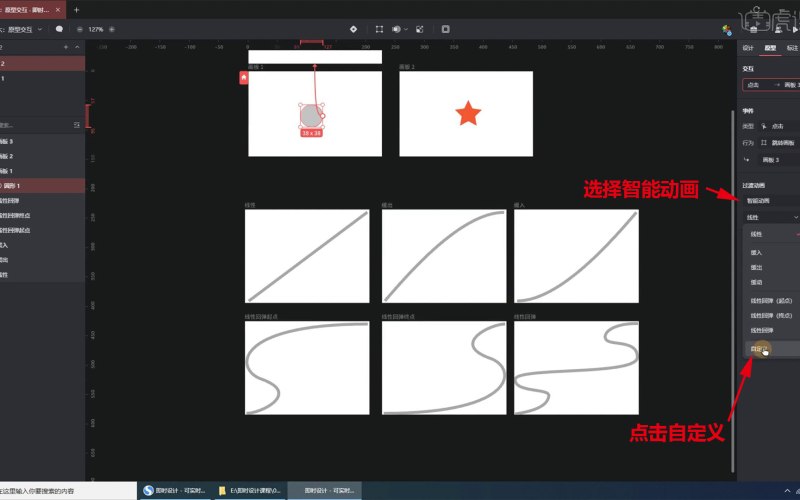Open the 线性 easing curve dropdown
The height and width of the screenshot is (500, 800).
(x=771, y=217)
